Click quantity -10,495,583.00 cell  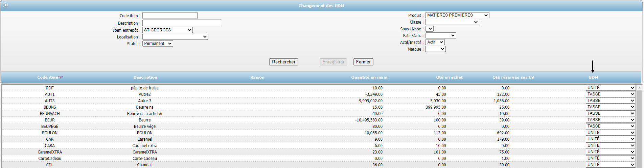[x=369, y=120]
